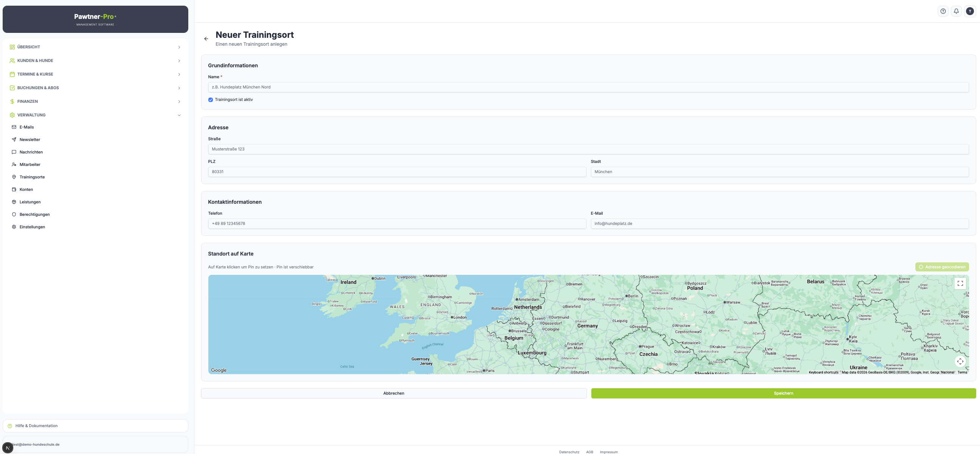
Task: Click Germany label on the map
Action: (588, 326)
